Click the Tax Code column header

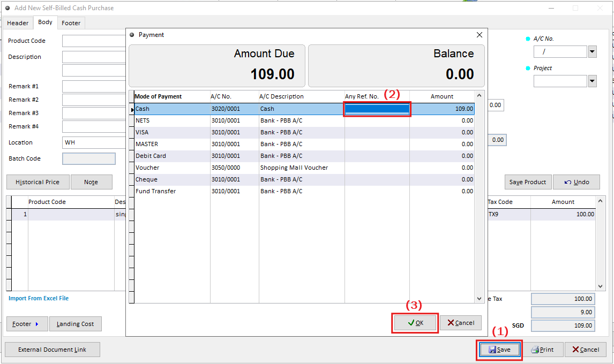508,202
